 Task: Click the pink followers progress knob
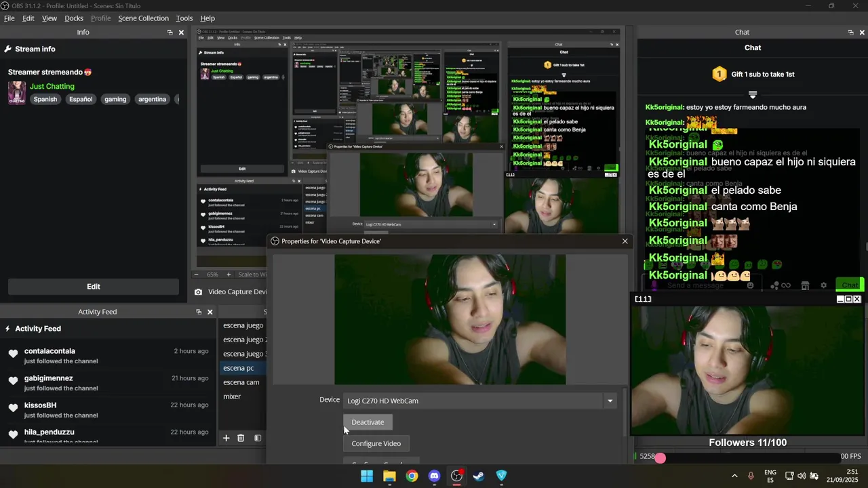[x=660, y=458]
